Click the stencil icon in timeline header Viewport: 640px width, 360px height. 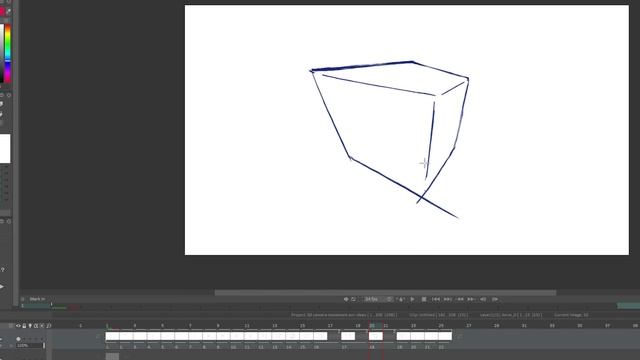(42, 326)
